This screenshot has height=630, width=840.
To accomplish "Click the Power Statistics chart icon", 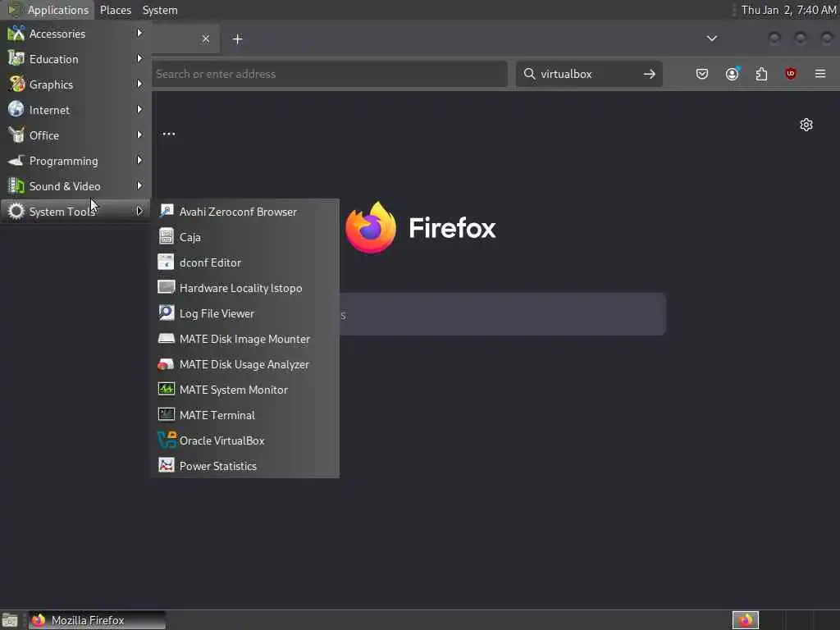I will 166,465.
